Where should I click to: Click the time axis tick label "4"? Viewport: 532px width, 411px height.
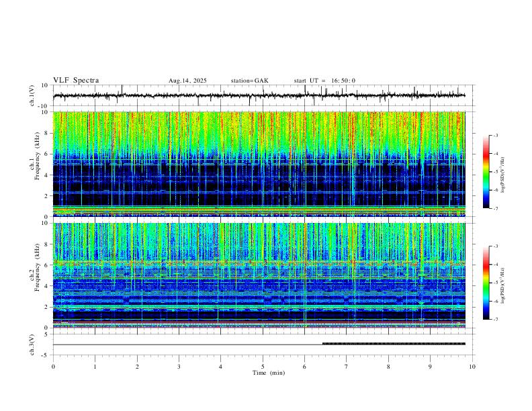coord(220,367)
